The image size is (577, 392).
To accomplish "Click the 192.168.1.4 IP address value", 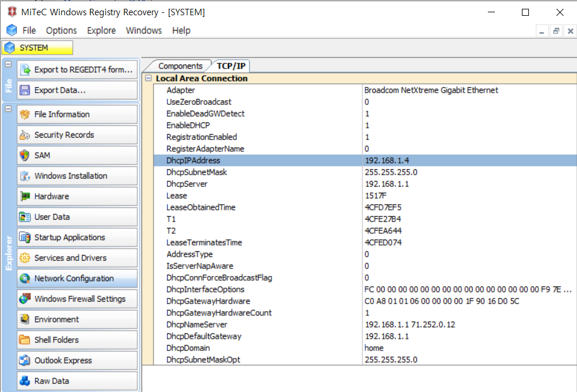I will pyautogui.click(x=387, y=161).
